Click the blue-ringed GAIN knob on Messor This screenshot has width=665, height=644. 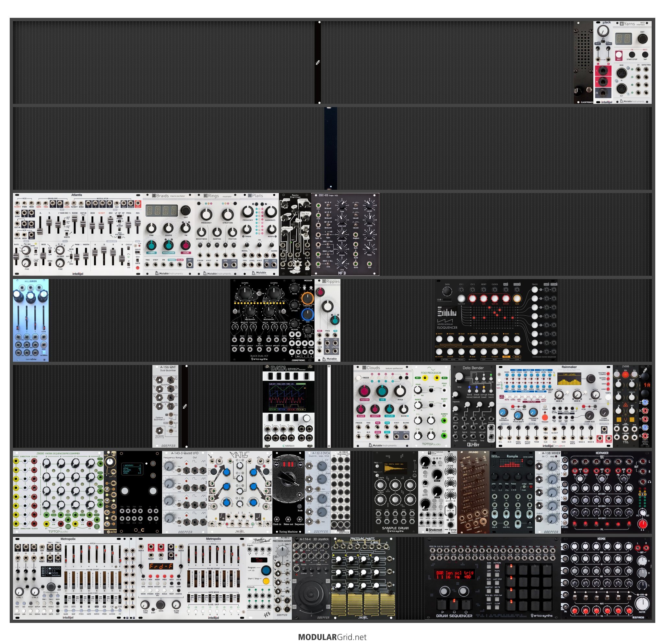coord(307,314)
